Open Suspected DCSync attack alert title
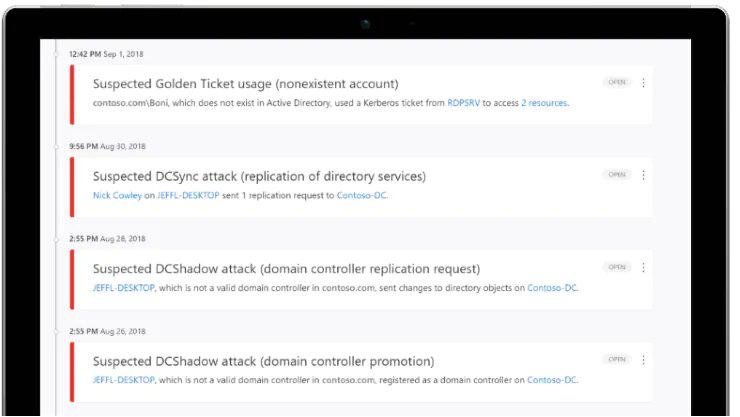Screen dimensions: 740x417 pos(259,176)
